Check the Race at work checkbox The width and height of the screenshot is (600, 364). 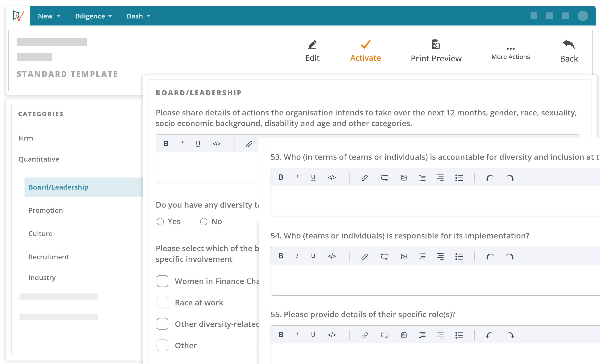click(x=162, y=302)
